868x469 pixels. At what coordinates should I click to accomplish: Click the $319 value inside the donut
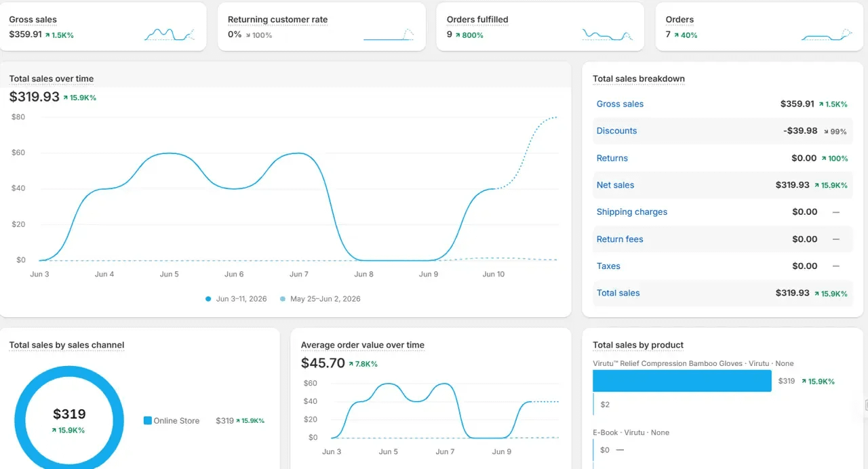pyautogui.click(x=69, y=414)
